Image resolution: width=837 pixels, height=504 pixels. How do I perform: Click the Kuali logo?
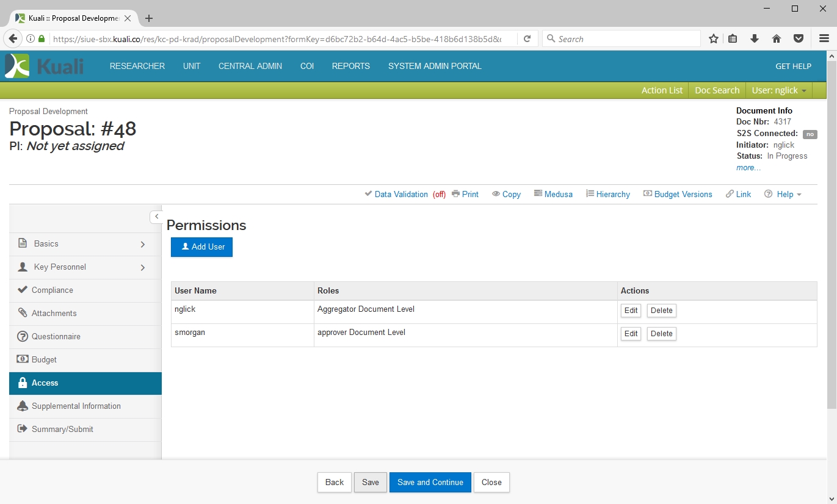pos(44,66)
